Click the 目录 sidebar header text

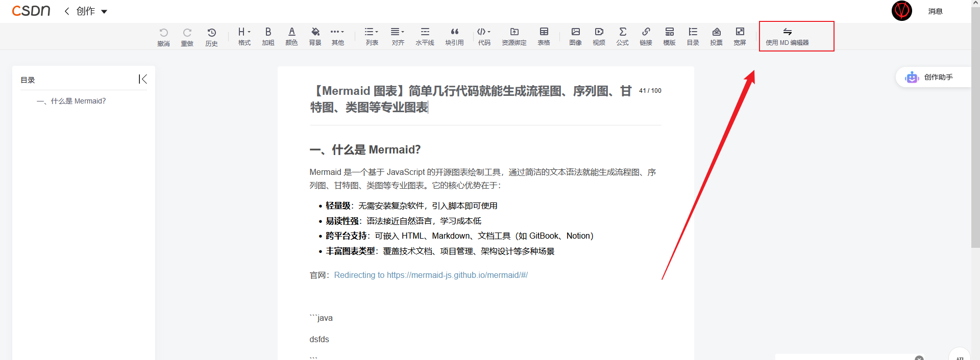coord(28,80)
